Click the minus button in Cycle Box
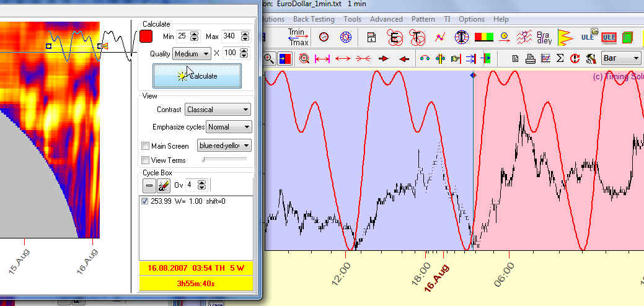This screenshot has height=306, width=644. (149, 185)
